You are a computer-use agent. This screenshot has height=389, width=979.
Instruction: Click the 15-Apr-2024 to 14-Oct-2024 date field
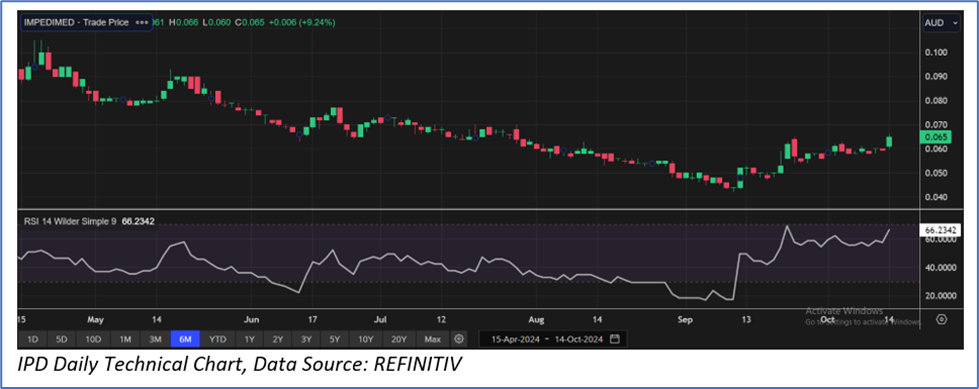coord(553,339)
